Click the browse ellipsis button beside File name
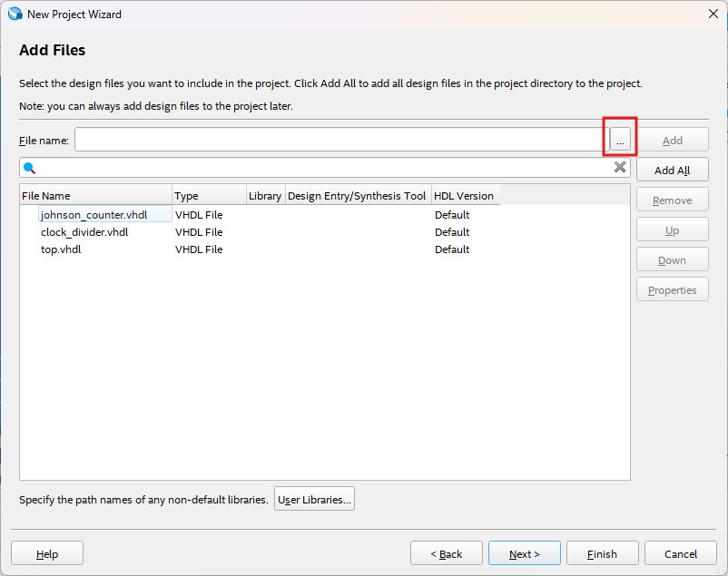728x576 pixels. point(620,140)
